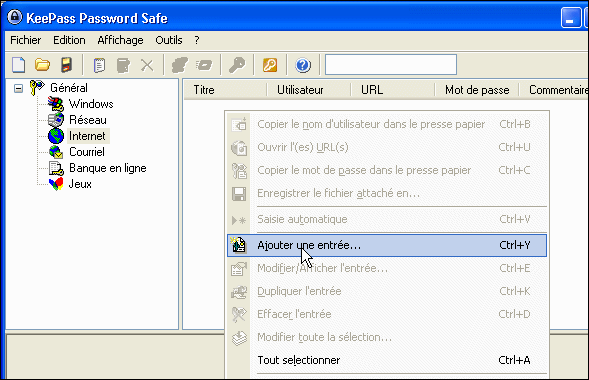Click the delete entry X toolbar icon
This screenshot has height=380, width=589.
(147, 65)
